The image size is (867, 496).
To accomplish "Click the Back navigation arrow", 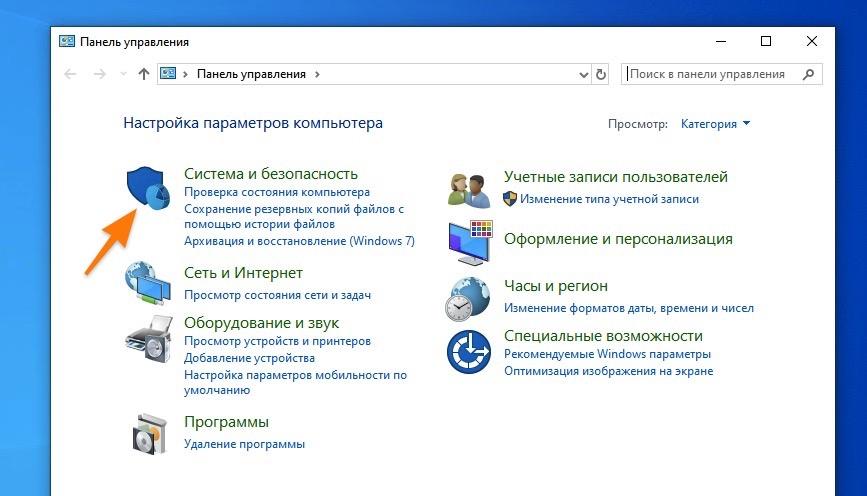I will 70,74.
